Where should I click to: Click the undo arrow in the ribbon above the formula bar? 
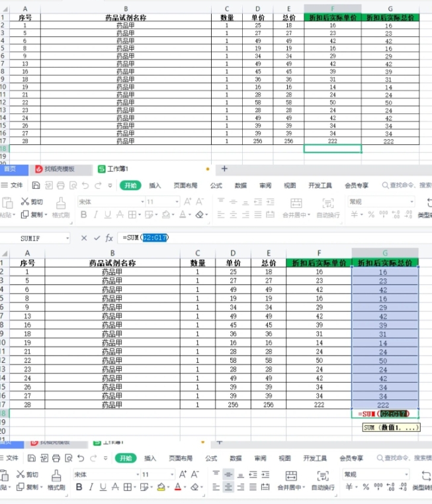[85, 185]
